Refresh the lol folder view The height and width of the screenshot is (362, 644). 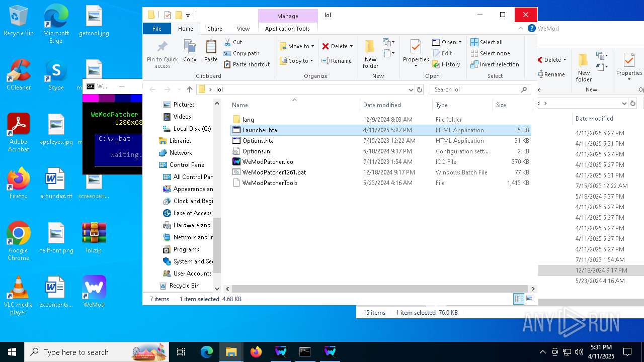coord(420,89)
